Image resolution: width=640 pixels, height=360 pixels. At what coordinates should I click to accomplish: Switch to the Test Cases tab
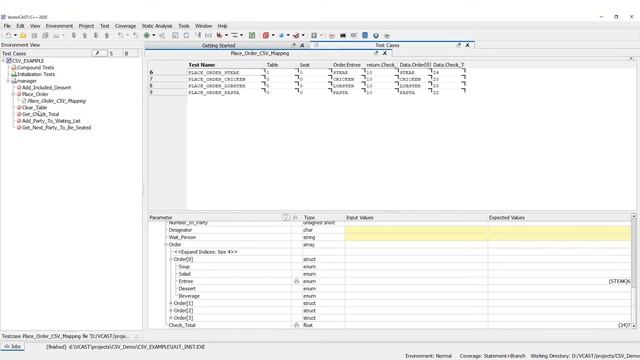pyautogui.click(x=387, y=45)
